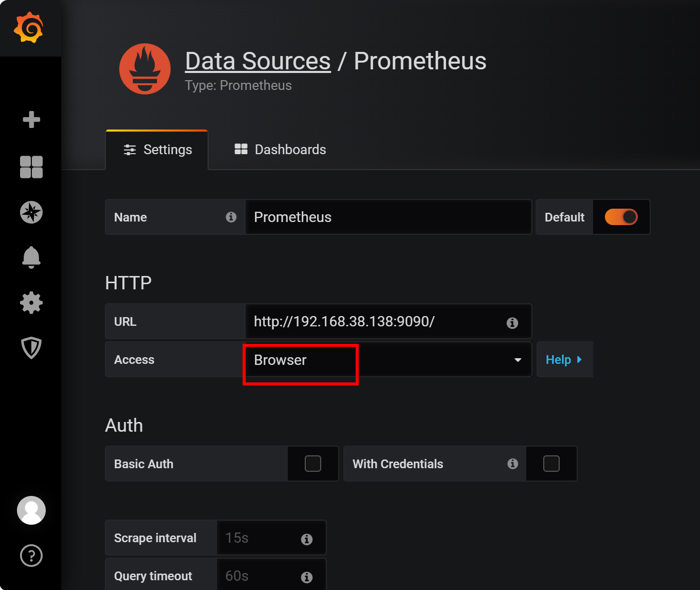
Task: Click the Name field label
Action: click(x=131, y=217)
